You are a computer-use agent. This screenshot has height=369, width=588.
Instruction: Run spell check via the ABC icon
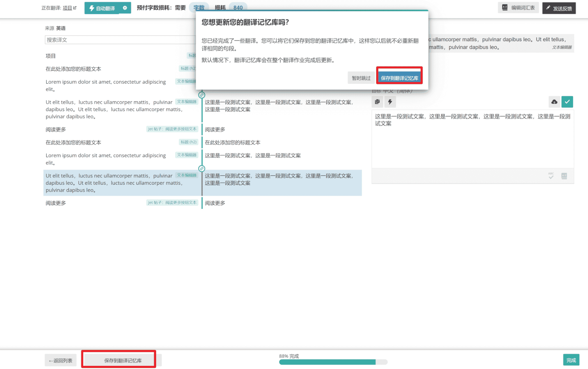(550, 176)
